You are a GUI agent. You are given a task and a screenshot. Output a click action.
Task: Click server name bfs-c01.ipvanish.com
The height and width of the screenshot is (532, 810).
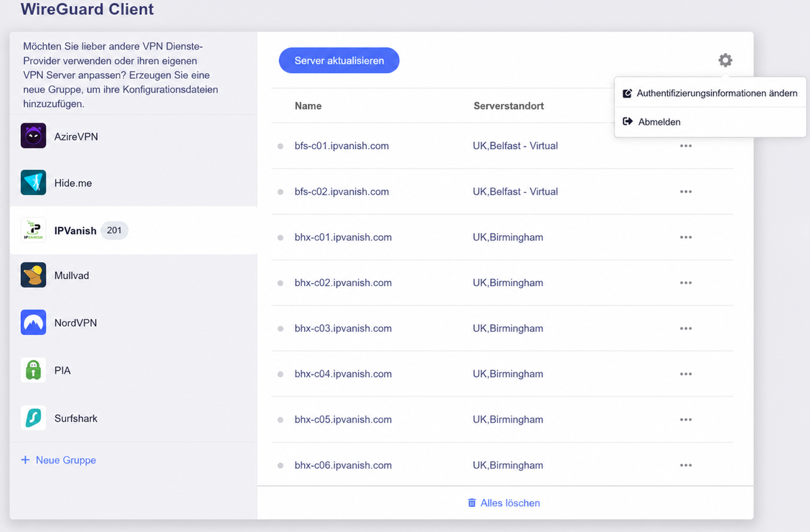coord(342,146)
